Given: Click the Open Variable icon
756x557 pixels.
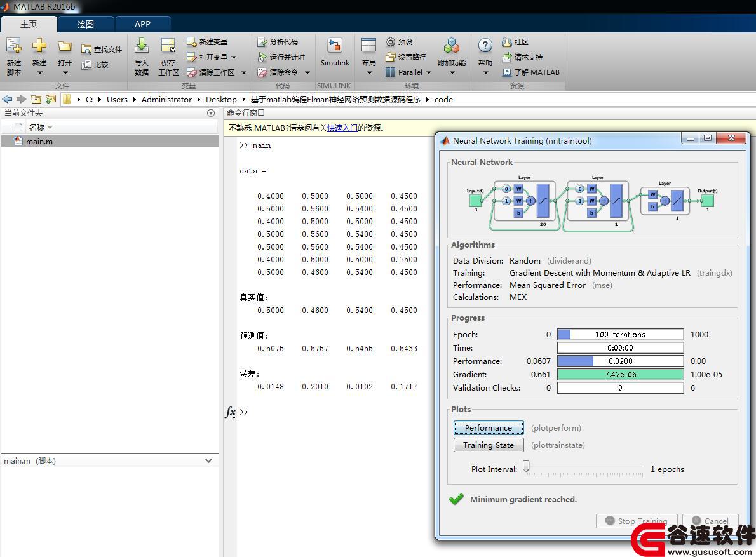Looking at the screenshot, I should click(x=191, y=57).
